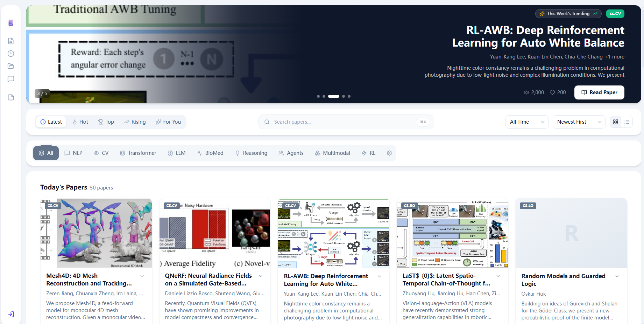Open the folder icon in left sidebar

tap(11, 66)
